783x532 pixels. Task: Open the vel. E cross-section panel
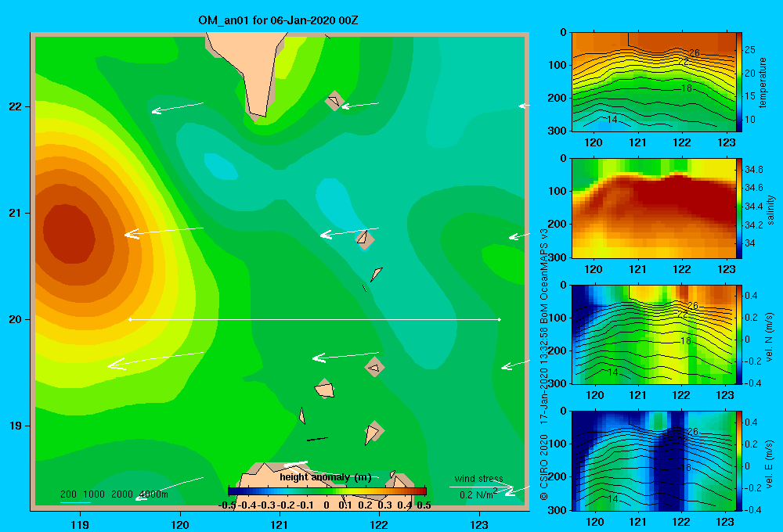(x=653, y=461)
